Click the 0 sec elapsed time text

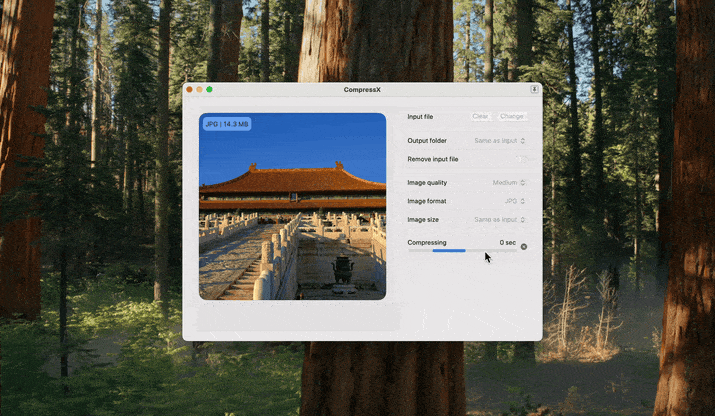[x=507, y=242]
